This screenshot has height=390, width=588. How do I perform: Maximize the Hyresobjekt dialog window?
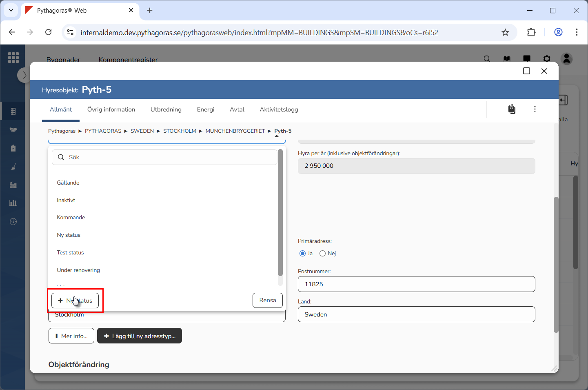(x=526, y=71)
